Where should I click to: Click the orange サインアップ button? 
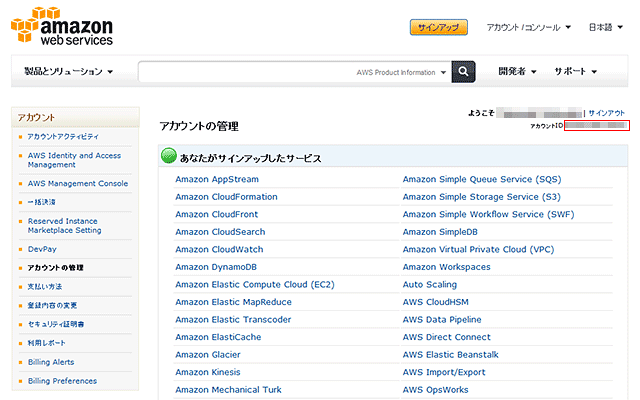pos(439,27)
